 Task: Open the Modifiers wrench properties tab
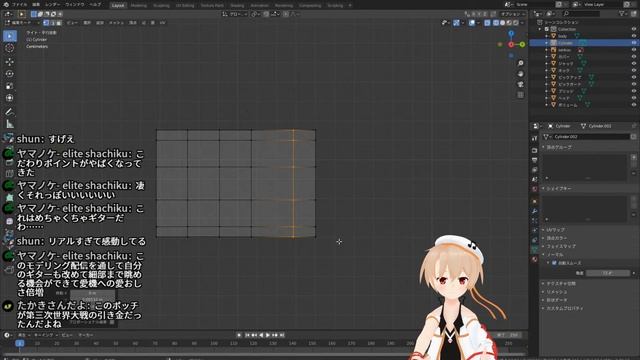pyautogui.click(x=535, y=211)
